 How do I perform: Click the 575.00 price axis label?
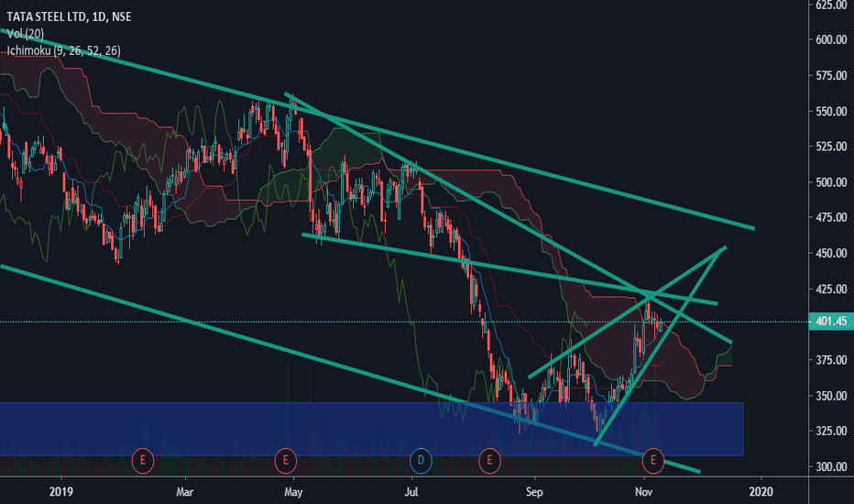click(x=831, y=76)
